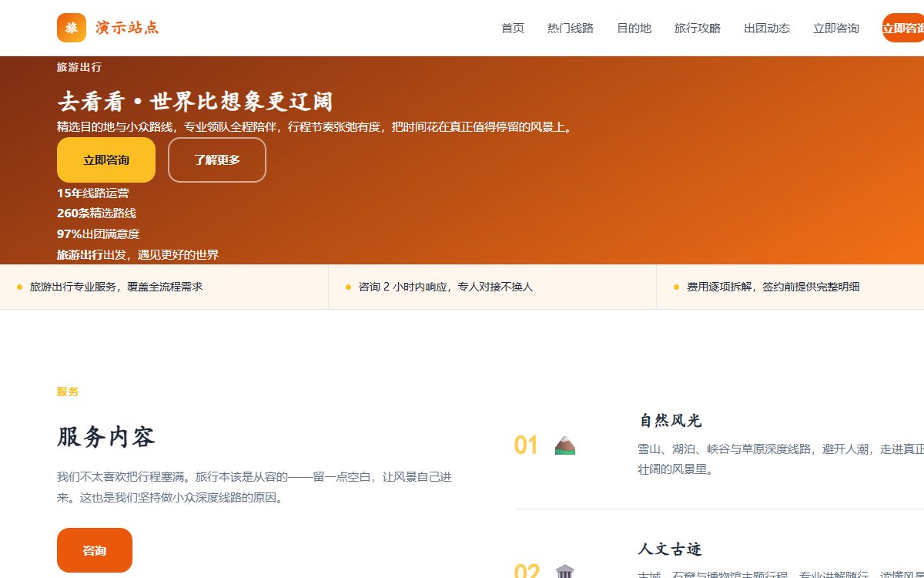Click the 15年线路运营 stat

[x=93, y=193]
